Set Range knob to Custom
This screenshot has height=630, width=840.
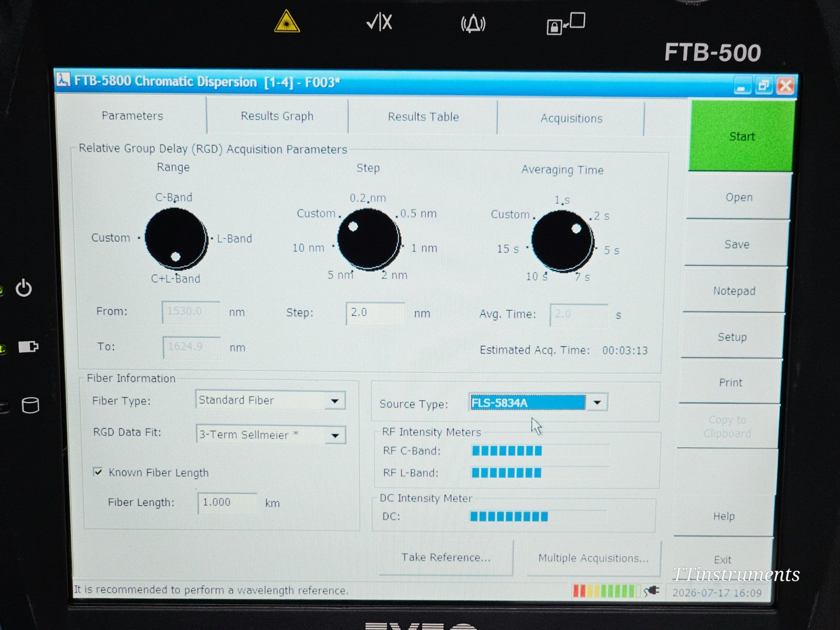[x=111, y=238]
